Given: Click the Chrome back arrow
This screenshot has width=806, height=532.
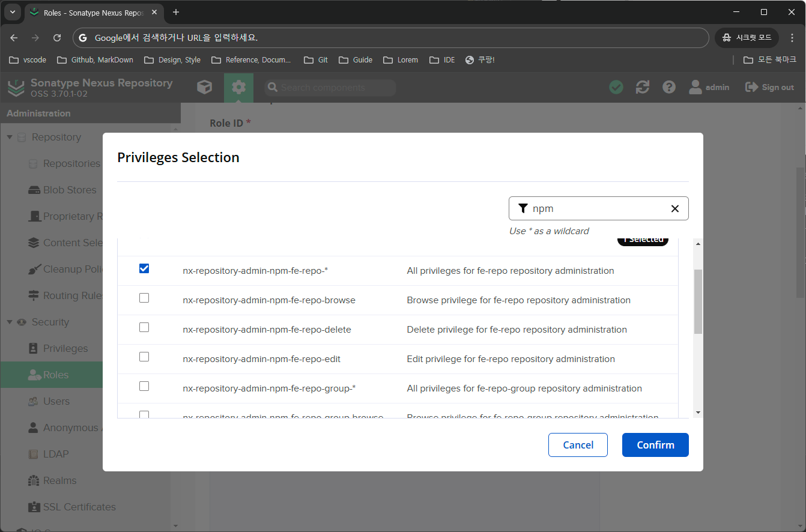Looking at the screenshot, I should pyautogui.click(x=14, y=37).
